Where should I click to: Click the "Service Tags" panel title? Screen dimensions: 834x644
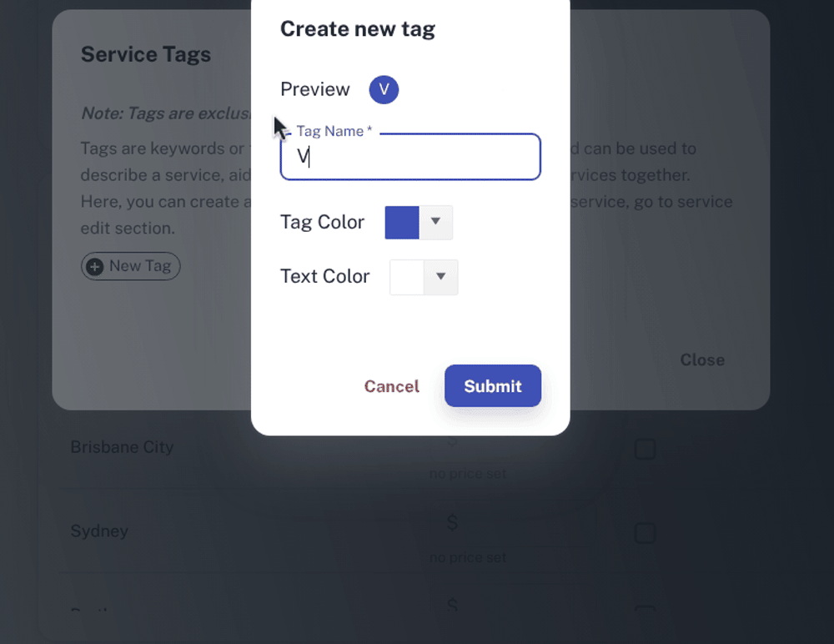click(146, 54)
